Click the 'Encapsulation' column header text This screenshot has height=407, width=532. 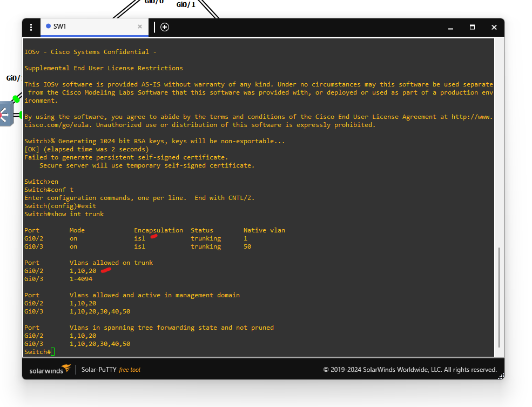click(158, 230)
